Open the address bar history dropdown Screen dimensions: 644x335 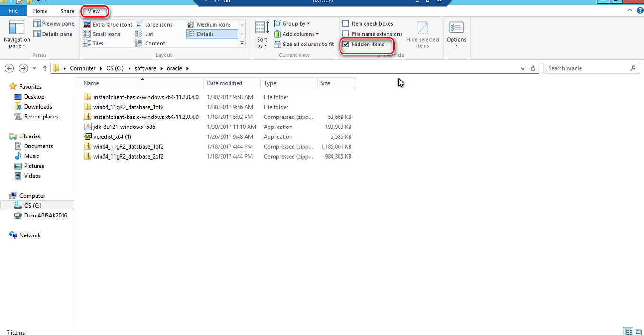523,69
